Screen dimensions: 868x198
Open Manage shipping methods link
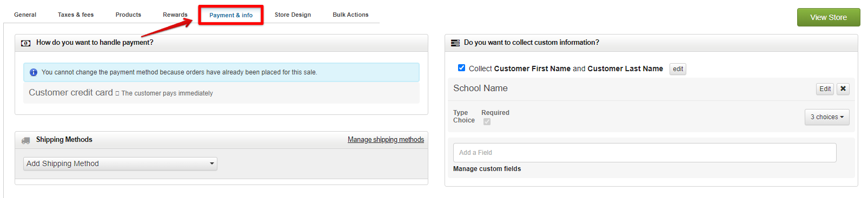(386, 140)
